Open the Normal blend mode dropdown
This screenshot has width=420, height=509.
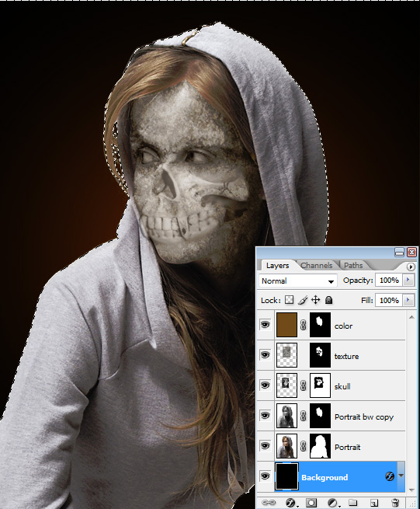(x=298, y=281)
